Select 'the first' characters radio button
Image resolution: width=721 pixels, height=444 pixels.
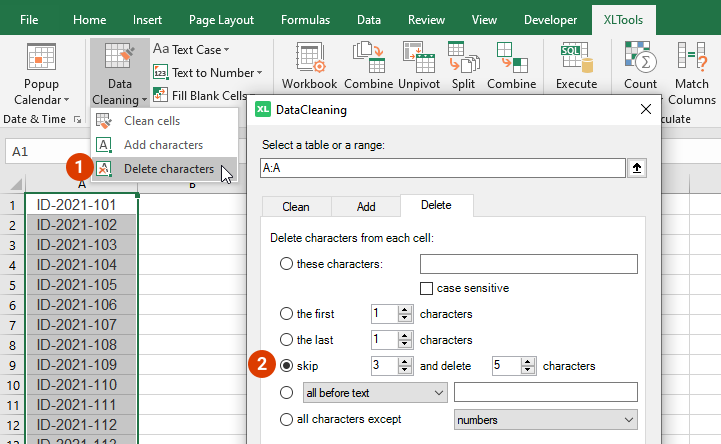286,313
